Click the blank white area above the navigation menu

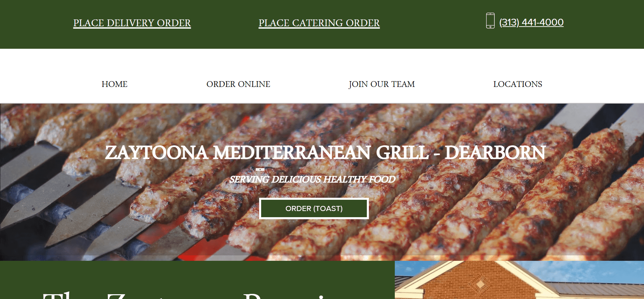click(x=322, y=61)
